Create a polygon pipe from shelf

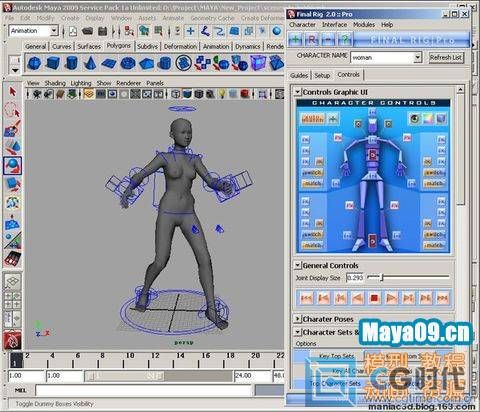[x=165, y=63]
